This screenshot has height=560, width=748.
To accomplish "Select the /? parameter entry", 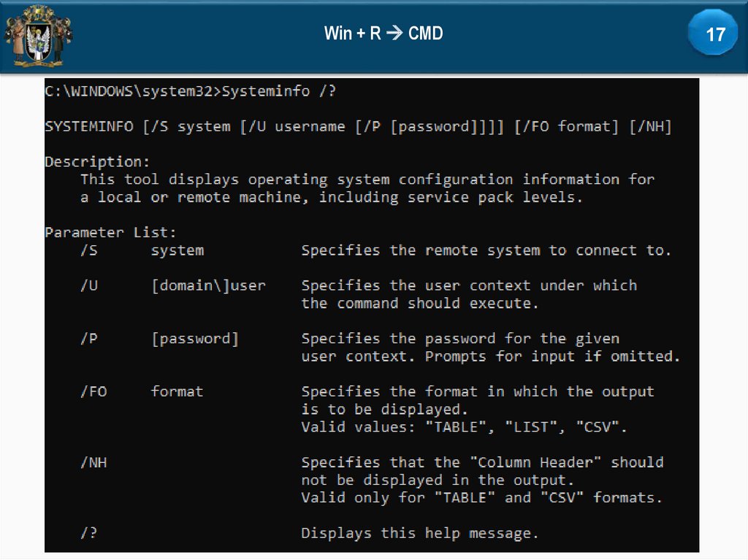I will (x=89, y=533).
